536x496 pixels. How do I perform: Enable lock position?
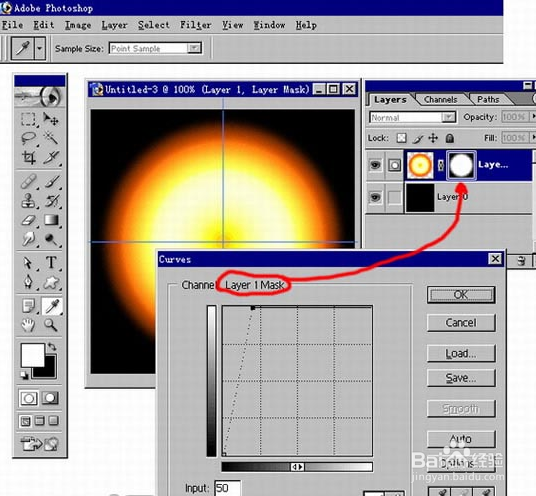(x=433, y=138)
